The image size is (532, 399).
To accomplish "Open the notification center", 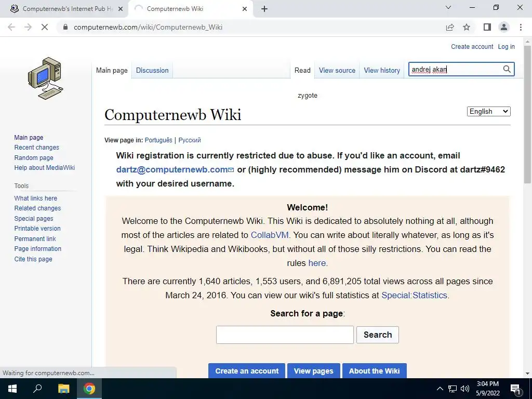I will pyautogui.click(x=515, y=389).
